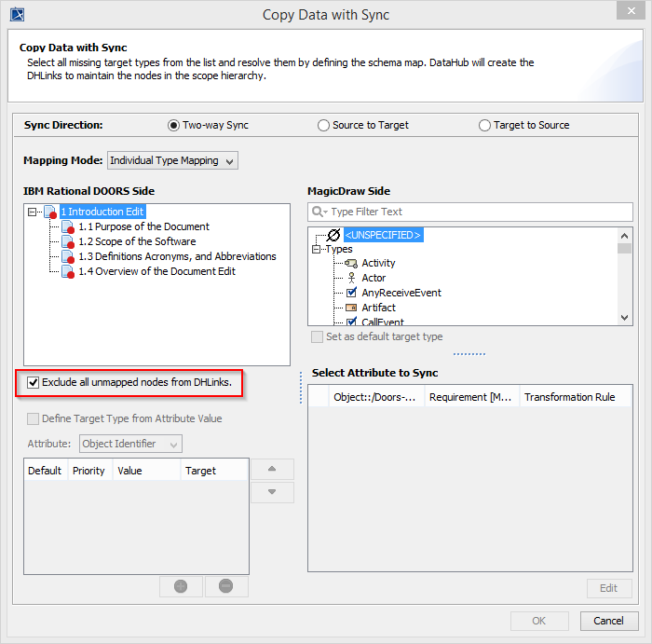
Task: Click the Actor stick-figure icon
Action: point(352,278)
